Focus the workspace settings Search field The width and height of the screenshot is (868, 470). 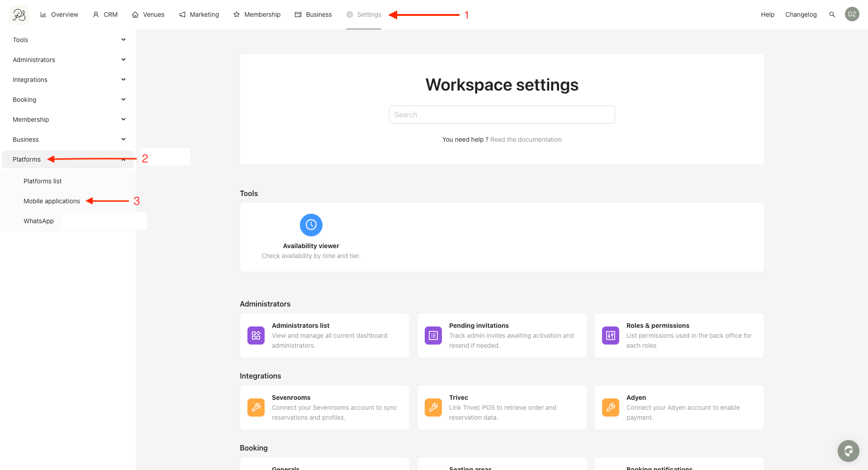tap(502, 115)
